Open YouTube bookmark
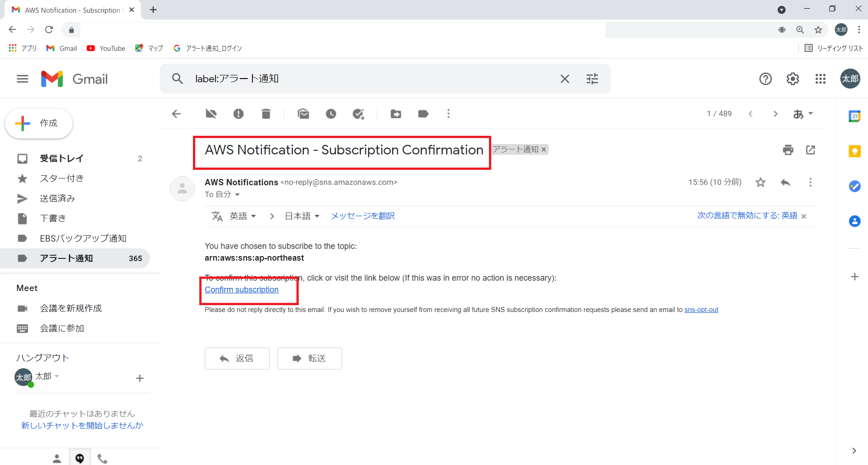The height and width of the screenshot is (465, 868). click(106, 48)
